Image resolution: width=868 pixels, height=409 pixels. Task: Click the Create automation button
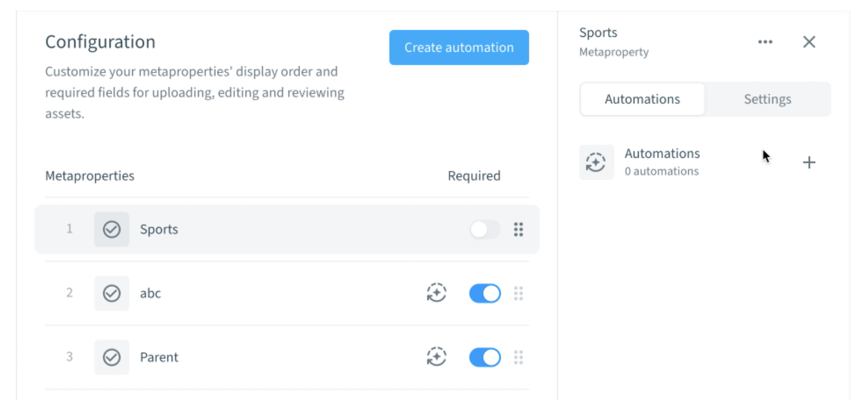click(x=459, y=47)
